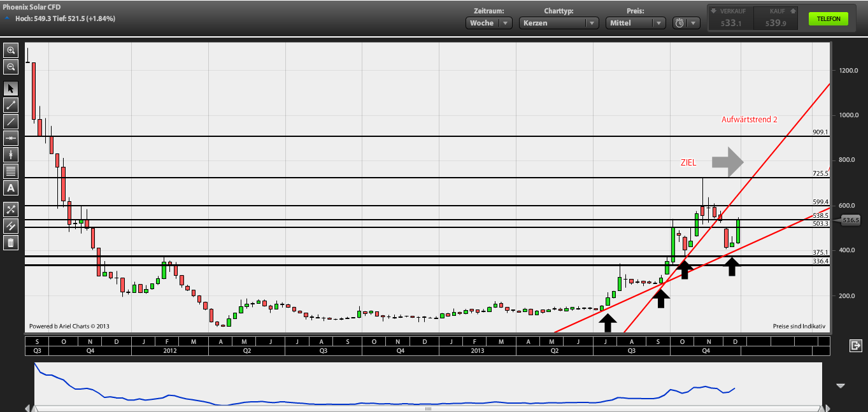Image resolution: width=868 pixels, height=412 pixels.
Task: Select the Aufwärtstrend 2 annotation label
Action: pos(749,120)
